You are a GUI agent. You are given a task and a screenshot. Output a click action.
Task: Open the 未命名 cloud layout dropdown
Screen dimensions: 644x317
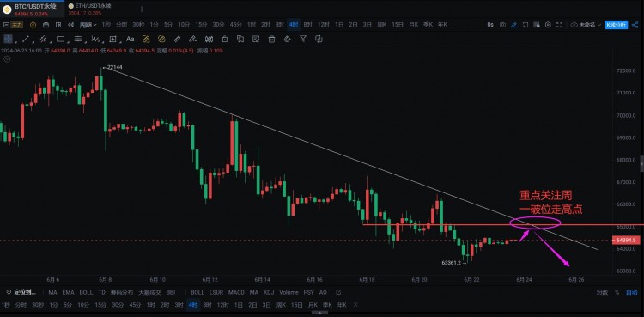(x=586, y=25)
